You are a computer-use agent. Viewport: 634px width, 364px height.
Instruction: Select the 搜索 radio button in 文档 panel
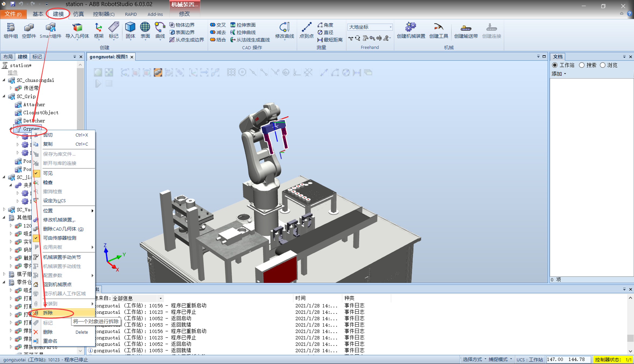[582, 65]
